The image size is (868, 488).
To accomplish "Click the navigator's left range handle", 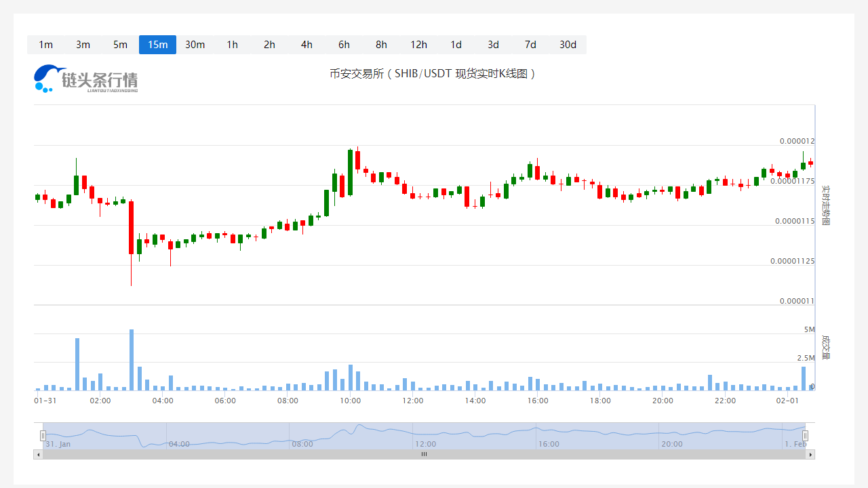I will pyautogui.click(x=43, y=435).
